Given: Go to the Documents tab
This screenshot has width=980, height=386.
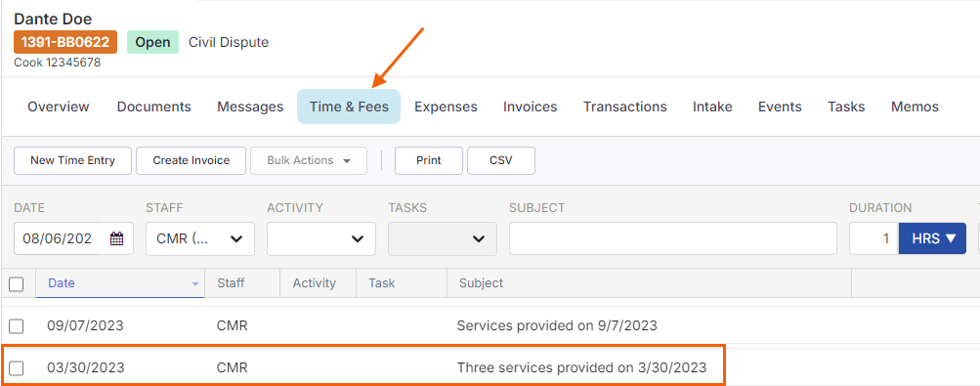Looking at the screenshot, I should tap(153, 107).
